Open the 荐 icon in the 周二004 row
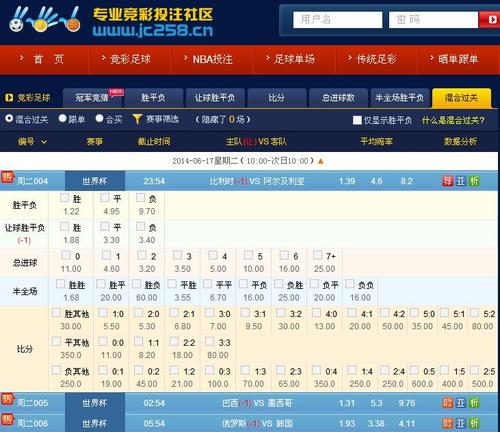500x432 pixels. tap(448, 181)
